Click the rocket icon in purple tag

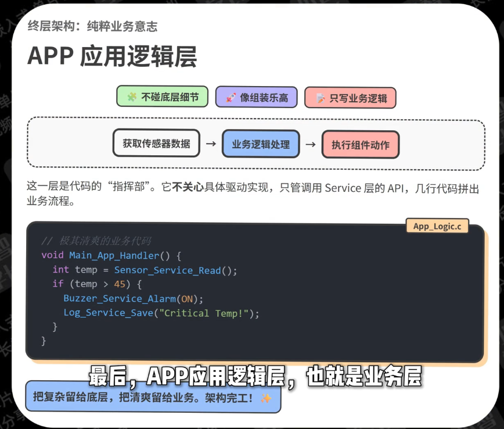tap(231, 98)
